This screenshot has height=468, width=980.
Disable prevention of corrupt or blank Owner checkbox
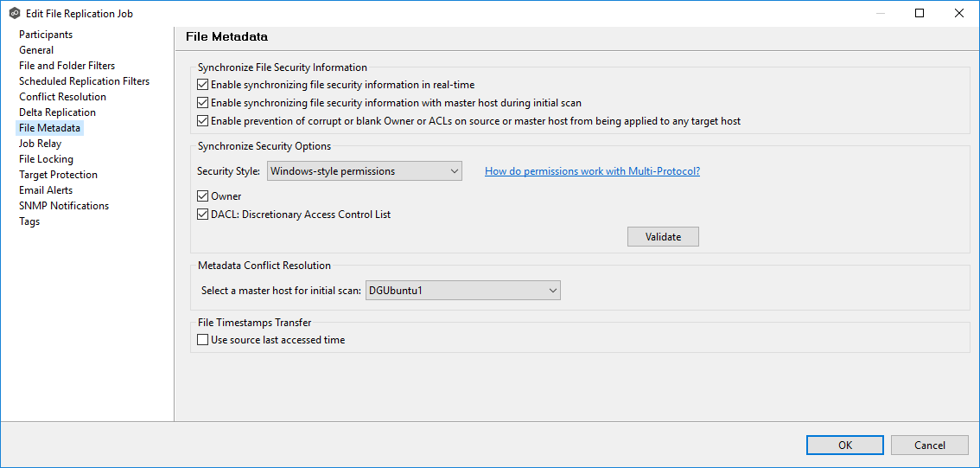click(203, 121)
